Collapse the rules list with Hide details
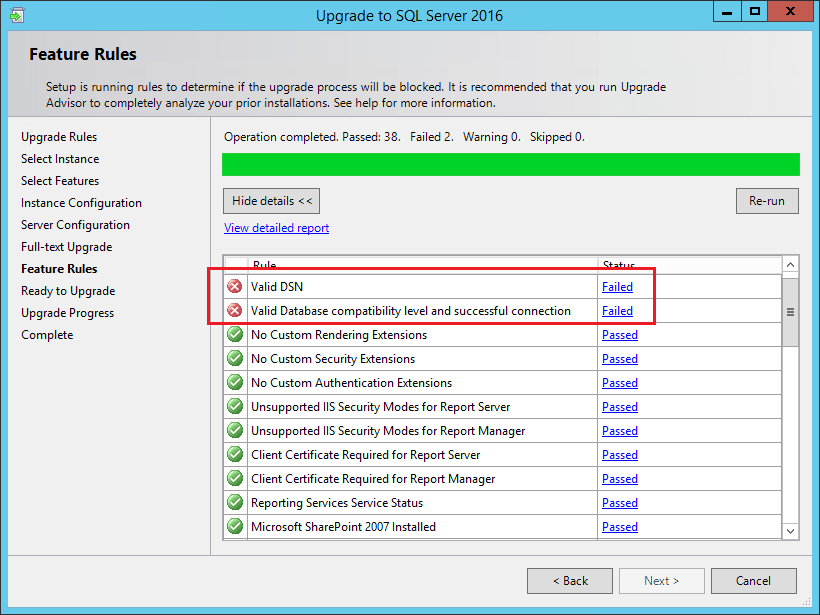This screenshot has height=615, width=820. click(271, 200)
